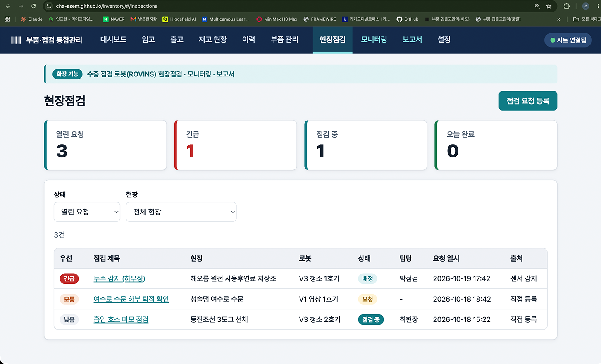The height and width of the screenshot is (364, 601).
Task: Open the Gmail 받은편지함 bookmark
Action: 143,19
